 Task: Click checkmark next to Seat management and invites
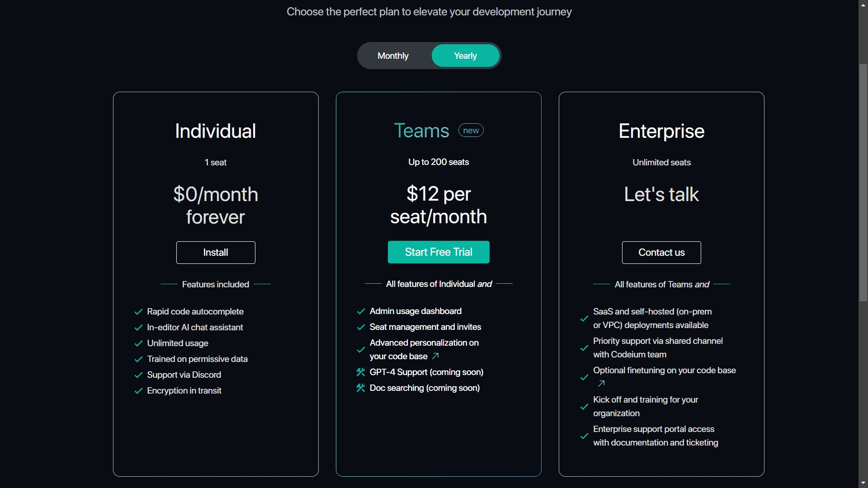point(361,327)
